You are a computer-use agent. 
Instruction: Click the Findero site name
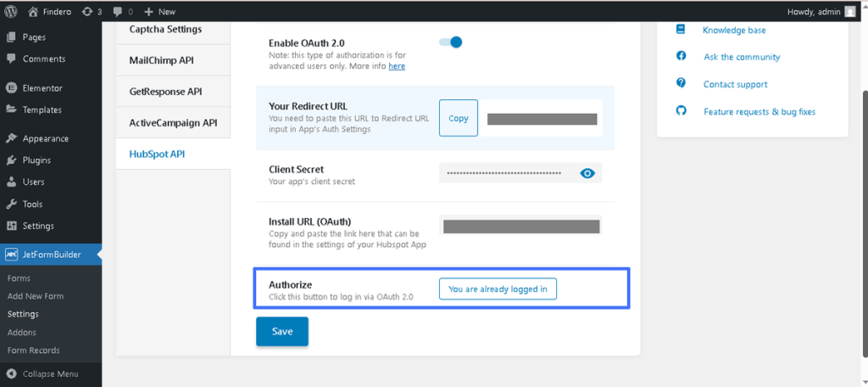coord(57,12)
